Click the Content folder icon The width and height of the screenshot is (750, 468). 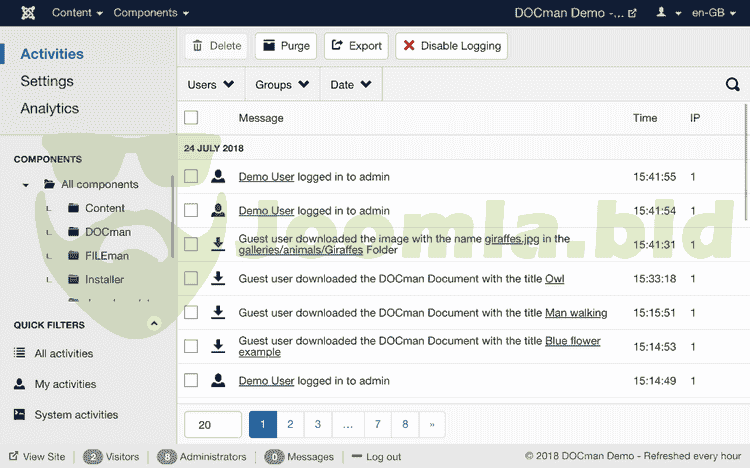73,208
